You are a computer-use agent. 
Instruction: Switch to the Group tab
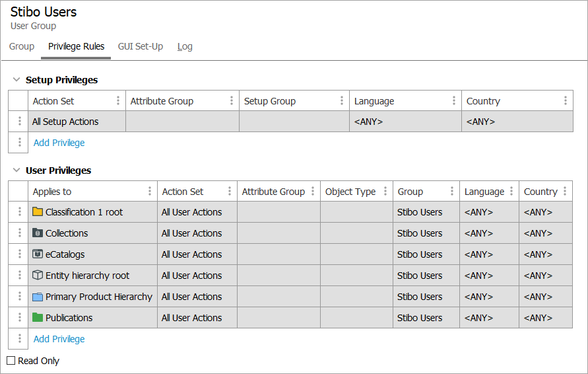coord(22,47)
